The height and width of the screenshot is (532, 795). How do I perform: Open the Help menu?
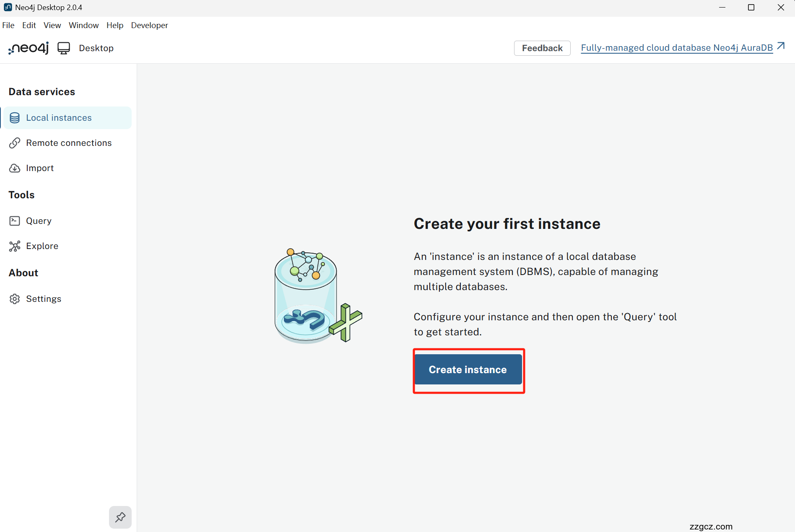(115, 25)
